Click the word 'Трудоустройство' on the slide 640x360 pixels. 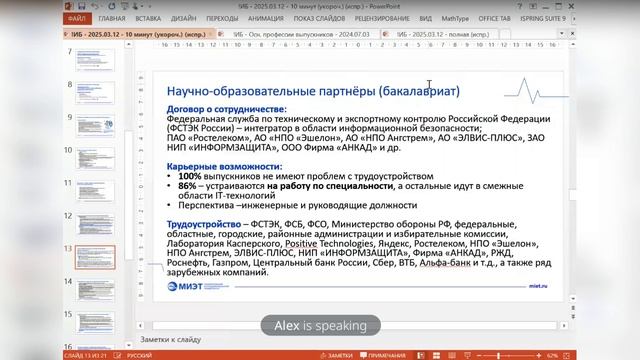point(204,224)
